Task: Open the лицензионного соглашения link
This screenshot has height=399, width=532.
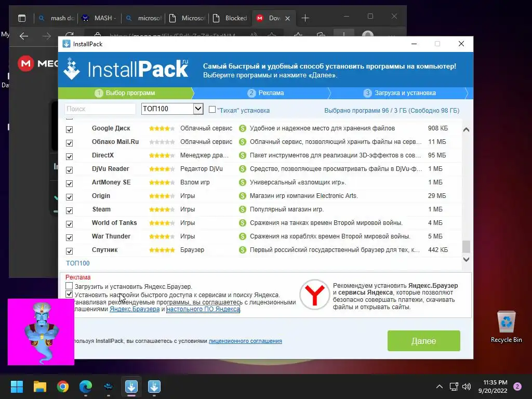Action: [245, 341]
